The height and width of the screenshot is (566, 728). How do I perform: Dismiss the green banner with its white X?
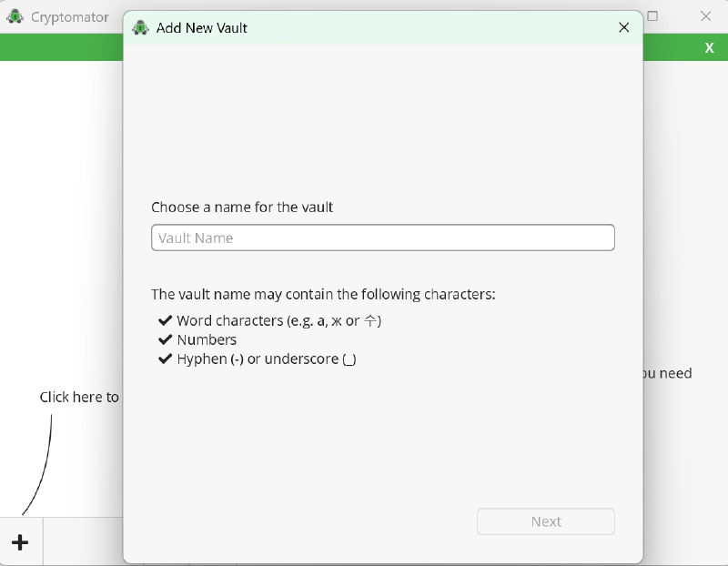[709, 48]
